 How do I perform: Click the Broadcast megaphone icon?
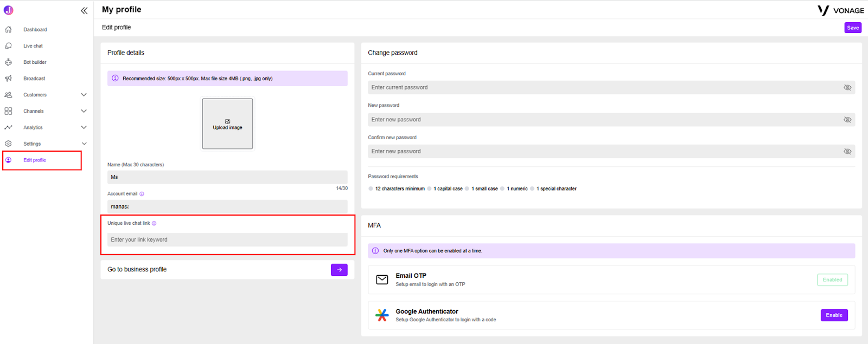[8, 79]
